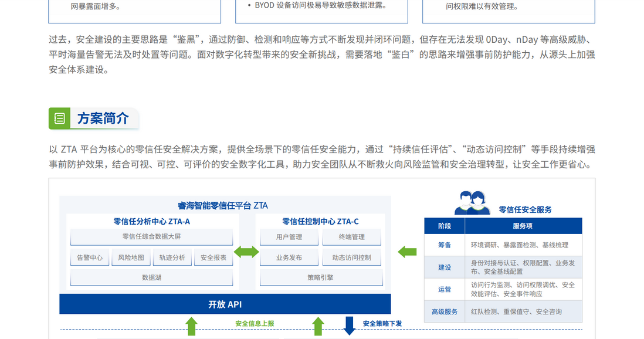Click the 安全策略下发 label
The width and height of the screenshot is (644, 339).
pos(382,323)
